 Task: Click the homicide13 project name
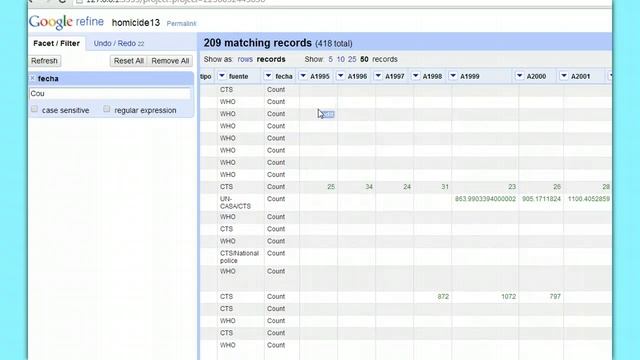coord(136,23)
